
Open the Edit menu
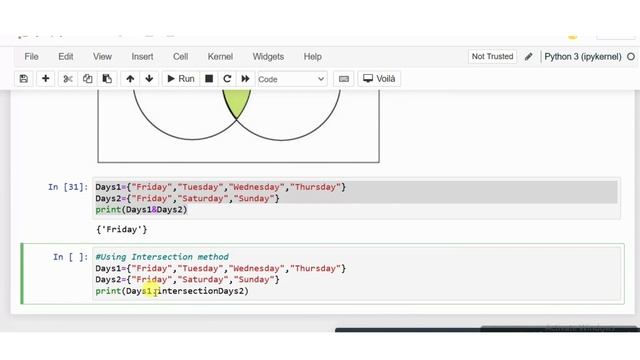pyautogui.click(x=66, y=57)
